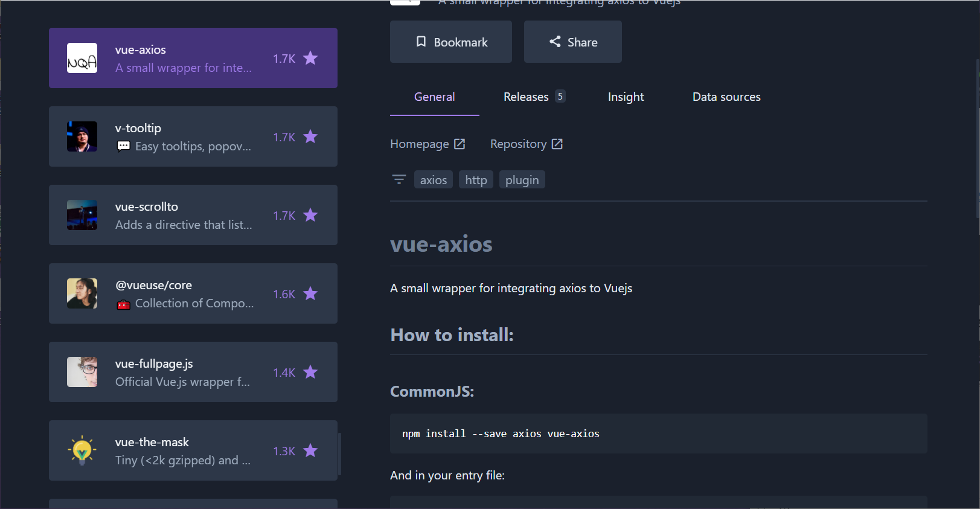This screenshot has height=509, width=980.
Task: Click the tag filter icon
Action: coord(399,179)
